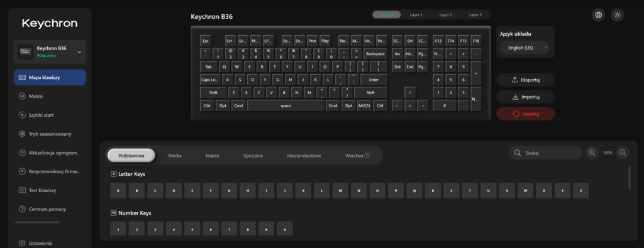644x248 pixels.
Task: Switch to Layer 2
Action: pyautogui.click(x=446, y=15)
